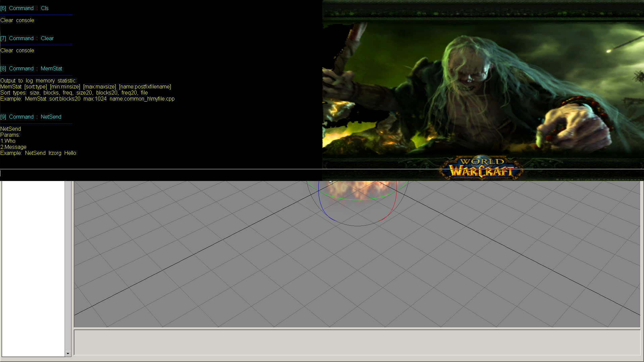This screenshot has height=362, width=644.
Task: Click the MemStat example line with myfile.cpp
Action: (87, 99)
